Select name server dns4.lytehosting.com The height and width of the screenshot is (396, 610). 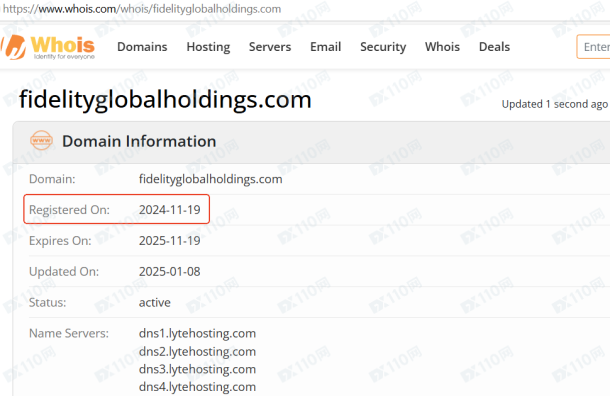coord(197,387)
